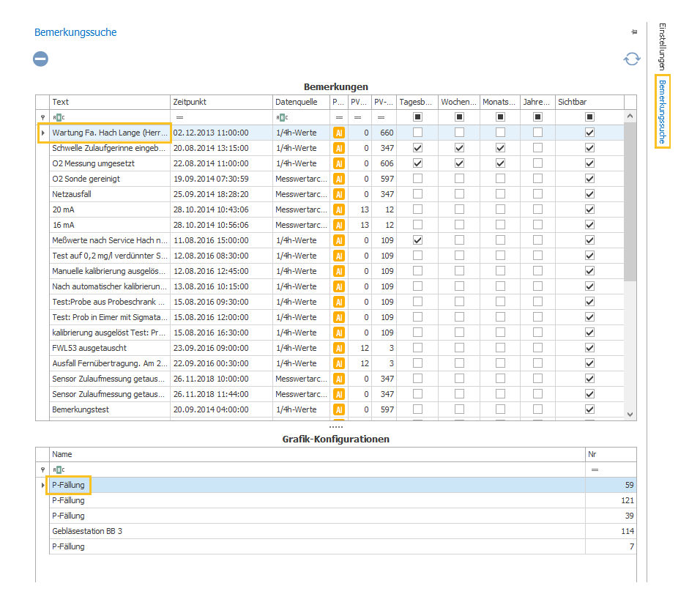Click Name column filter type icon in Grafik-Konfigurationen

click(59, 470)
